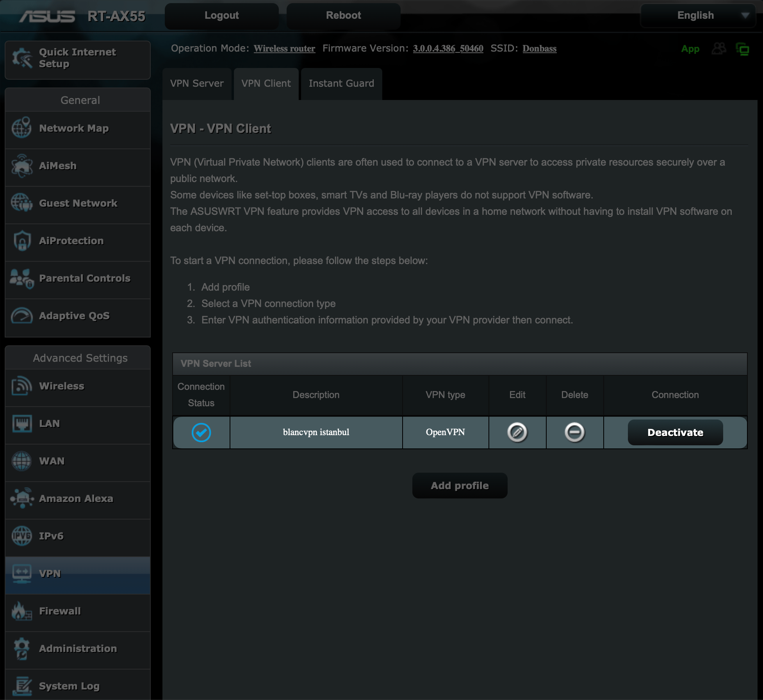The width and height of the screenshot is (763, 700).
Task: Click the language dropdown arrow
Action: [745, 16]
